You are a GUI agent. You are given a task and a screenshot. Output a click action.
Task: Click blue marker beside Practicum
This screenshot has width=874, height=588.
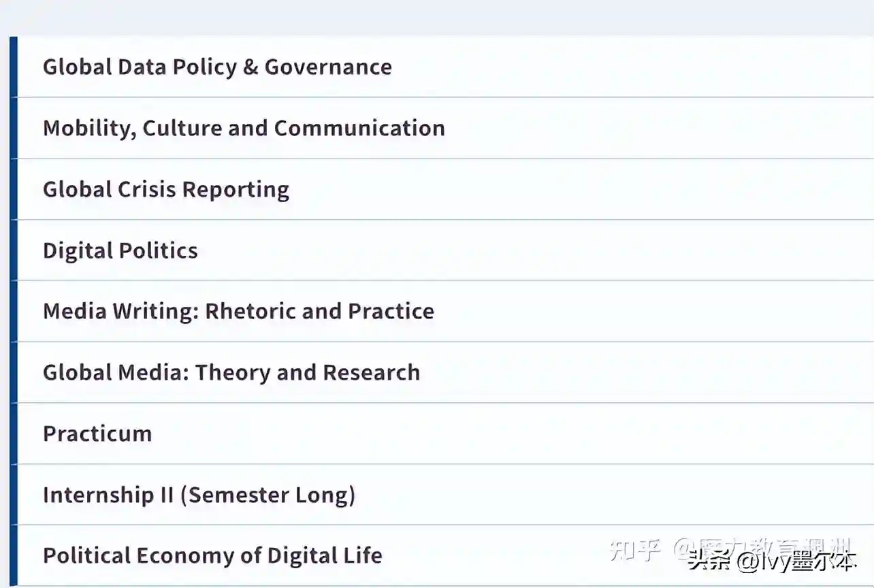coord(13,434)
